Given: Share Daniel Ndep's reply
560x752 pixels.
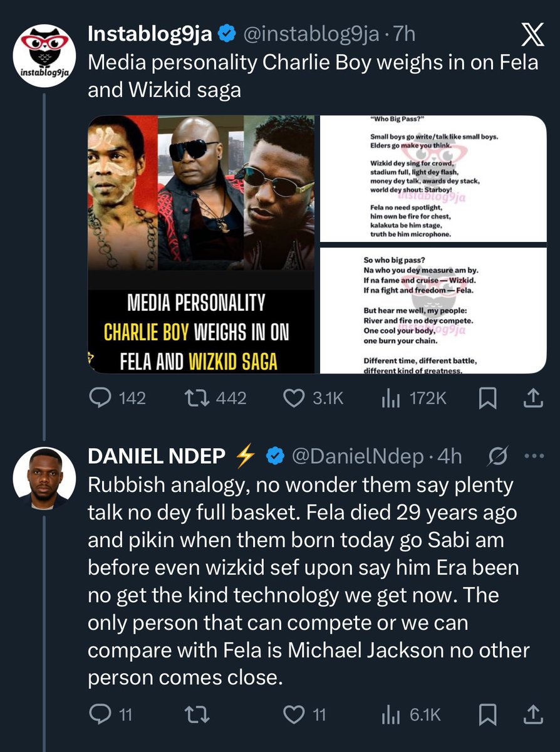Looking at the screenshot, I should (532, 714).
